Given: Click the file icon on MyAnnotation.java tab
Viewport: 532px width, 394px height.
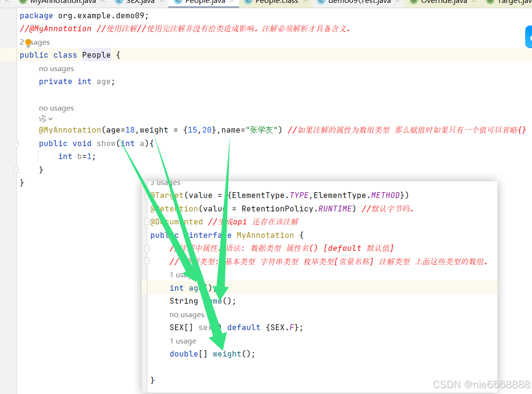Looking at the screenshot, I should (x=22, y=2).
